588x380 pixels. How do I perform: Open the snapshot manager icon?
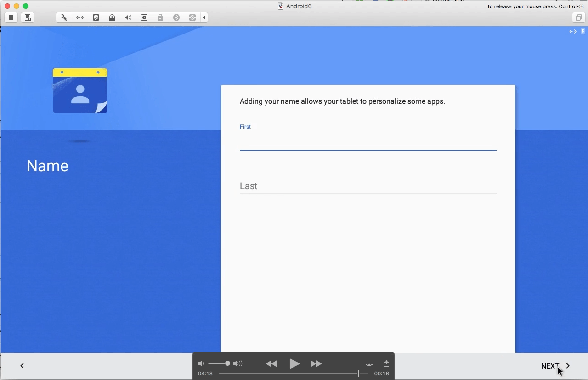tap(28, 17)
